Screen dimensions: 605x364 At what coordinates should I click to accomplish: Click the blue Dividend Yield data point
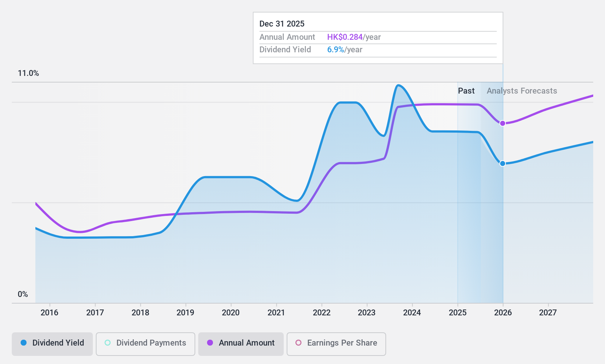tap(503, 163)
